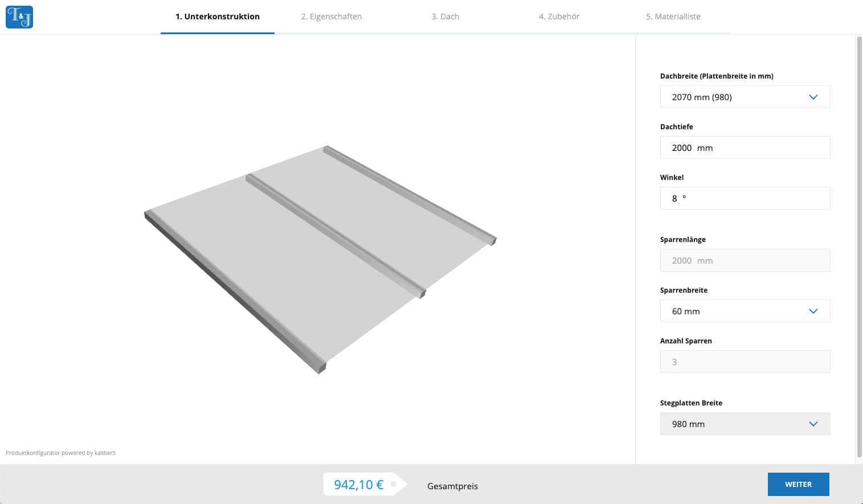
Task: Click the Dachtiefe input field
Action: (745, 147)
